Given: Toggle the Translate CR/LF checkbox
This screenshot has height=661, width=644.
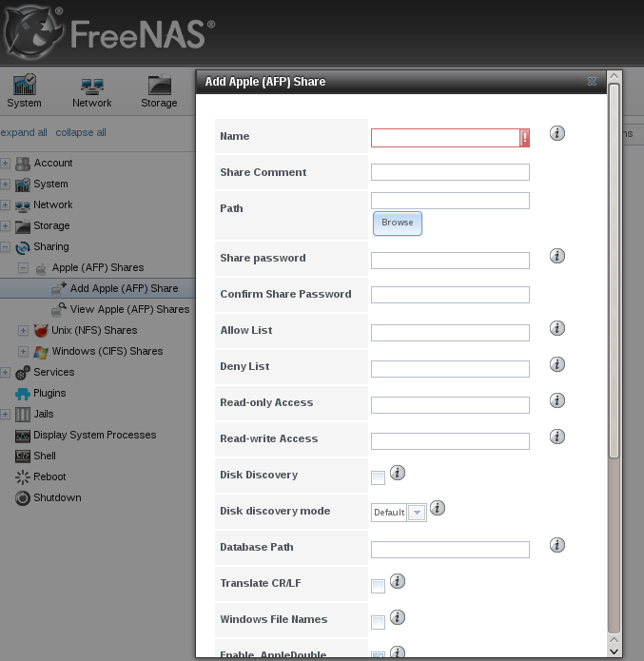Looking at the screenshot, I should tap(378, 586).
